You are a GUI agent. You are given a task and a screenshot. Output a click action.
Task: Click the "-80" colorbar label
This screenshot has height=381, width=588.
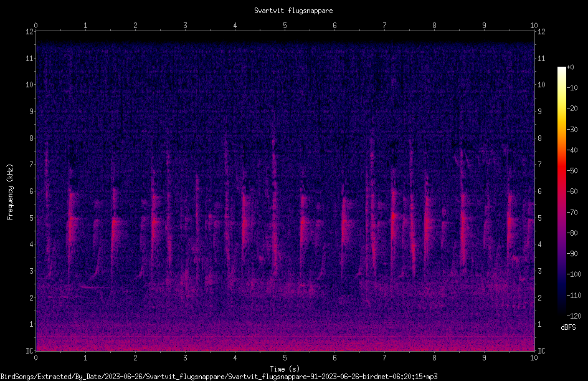tap(572, 233)
